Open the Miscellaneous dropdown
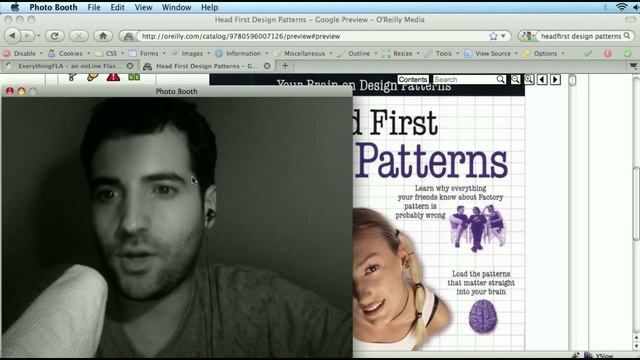Screen dimensions: 640x360 coord(303,53)
